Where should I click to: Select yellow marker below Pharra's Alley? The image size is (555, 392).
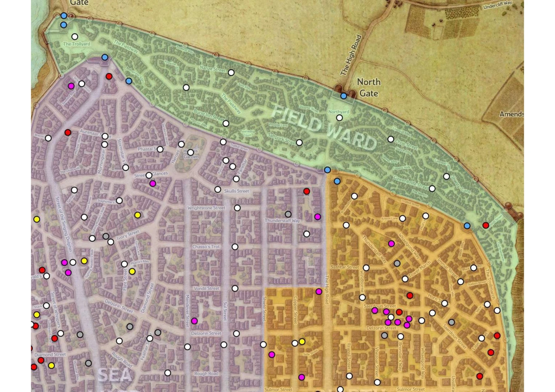point(132,272)
